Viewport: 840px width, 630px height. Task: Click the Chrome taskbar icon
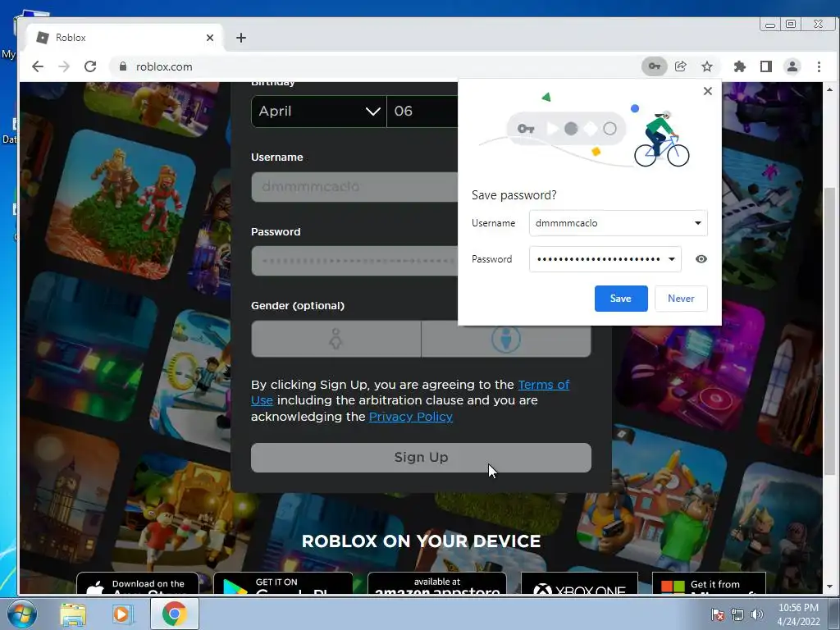tap(174, 614)
